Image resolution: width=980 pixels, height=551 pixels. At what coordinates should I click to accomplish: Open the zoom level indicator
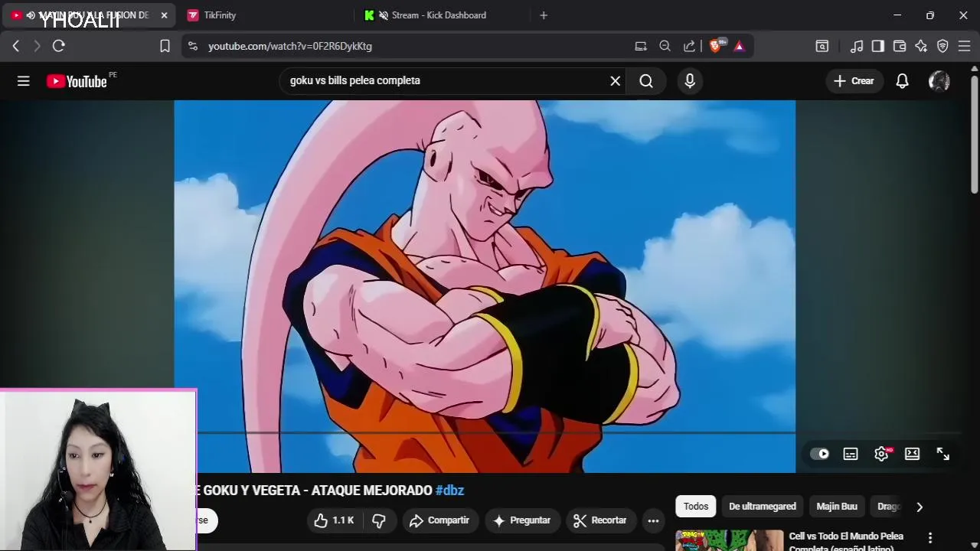[x=665, y=46]
